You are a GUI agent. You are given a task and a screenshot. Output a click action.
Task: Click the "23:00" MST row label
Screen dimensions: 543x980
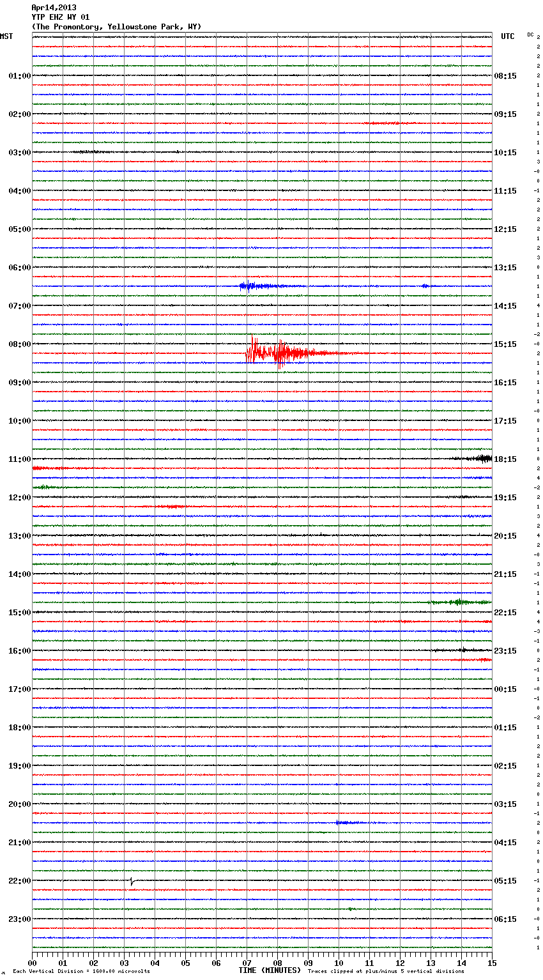pos(20,919)
